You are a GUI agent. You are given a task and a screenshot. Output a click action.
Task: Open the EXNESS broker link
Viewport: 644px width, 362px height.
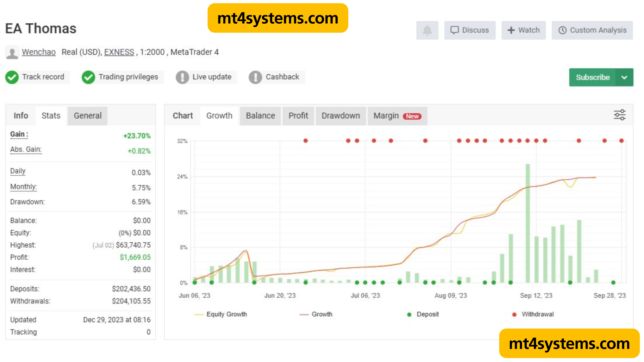119,52
